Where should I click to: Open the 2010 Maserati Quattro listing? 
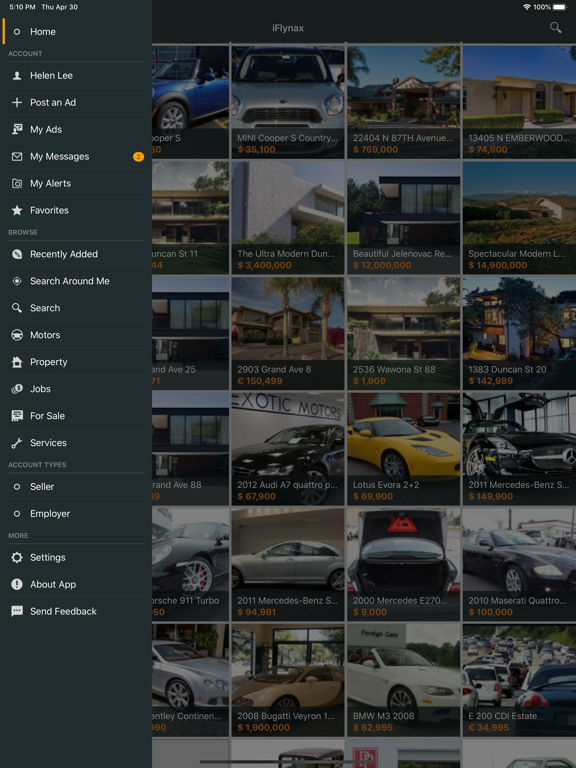coord(519,564)
